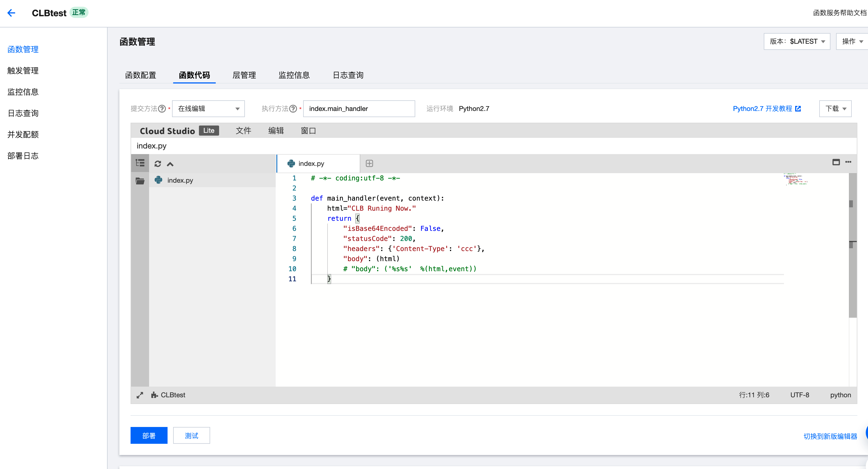Click the help icon next to 提交方法
Viewport: 868px width, 469px height.
tap(162, 108)
